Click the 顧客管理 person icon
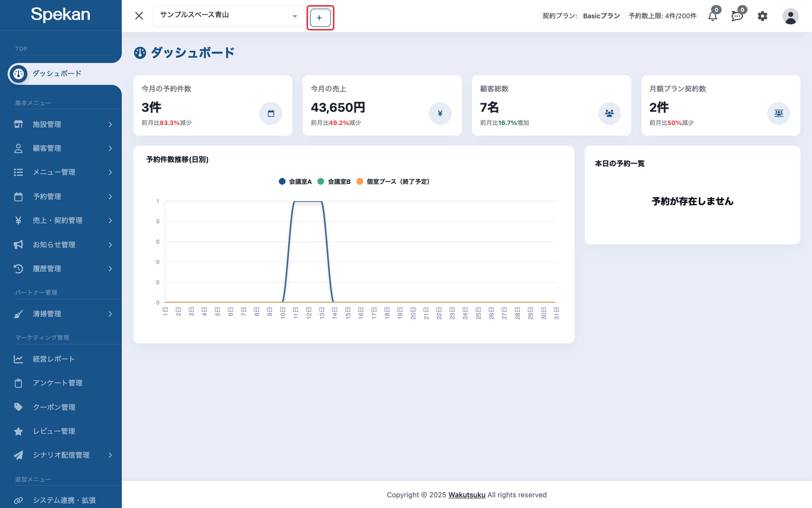812x508 pixels. coord(18,148)
